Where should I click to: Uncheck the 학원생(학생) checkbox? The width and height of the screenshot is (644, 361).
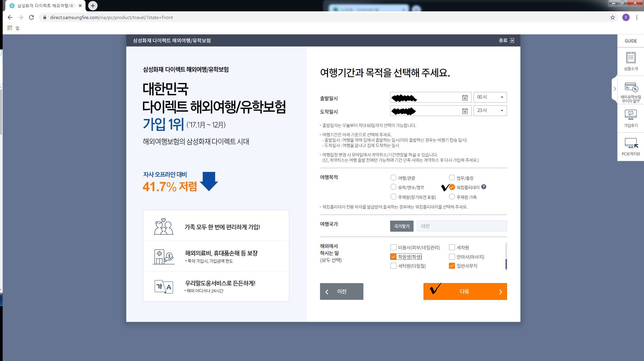click(x=393, y=257)
